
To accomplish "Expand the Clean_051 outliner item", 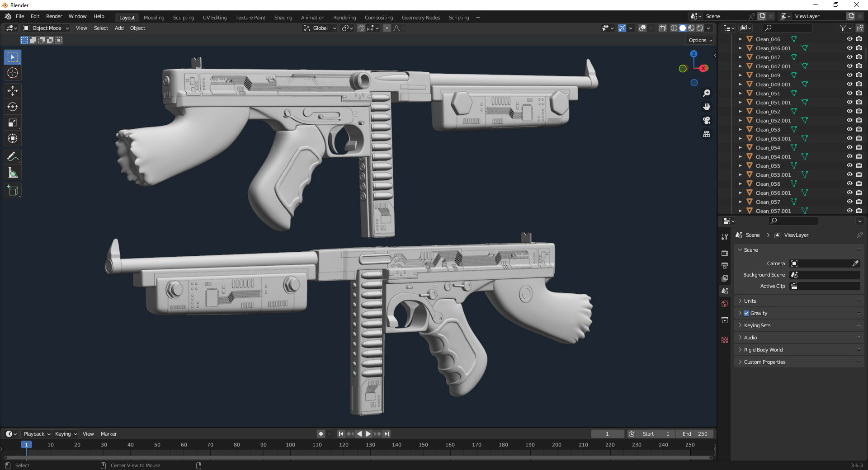I will tap(740, 93).
